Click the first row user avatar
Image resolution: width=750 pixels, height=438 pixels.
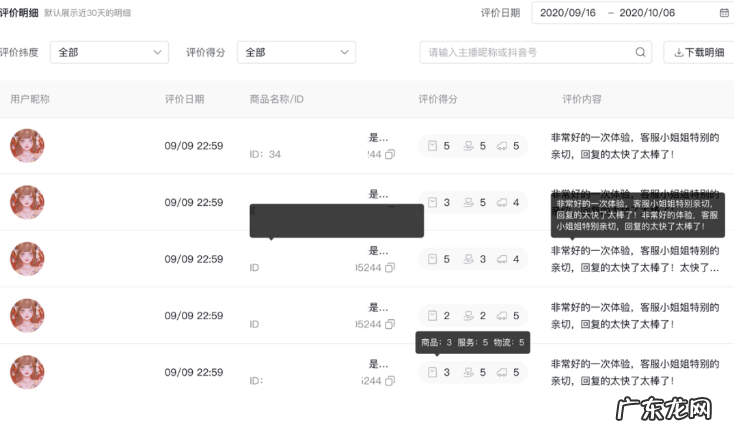[27, 145]
